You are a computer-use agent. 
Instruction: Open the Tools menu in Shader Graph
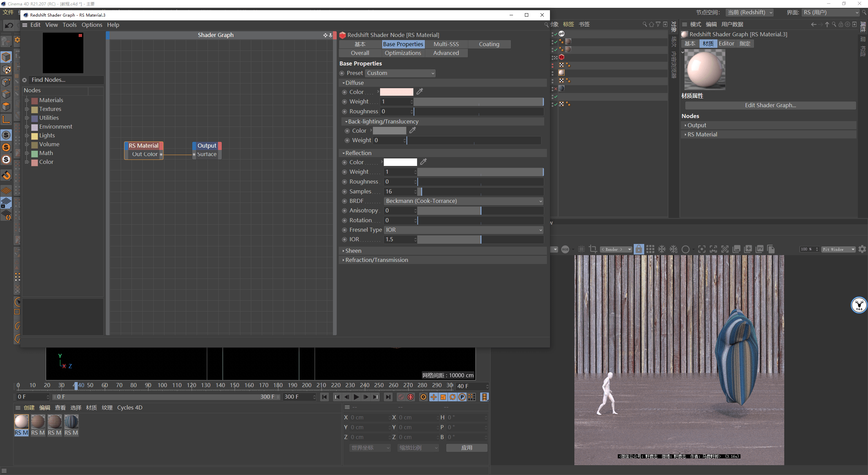pos(70,25)
